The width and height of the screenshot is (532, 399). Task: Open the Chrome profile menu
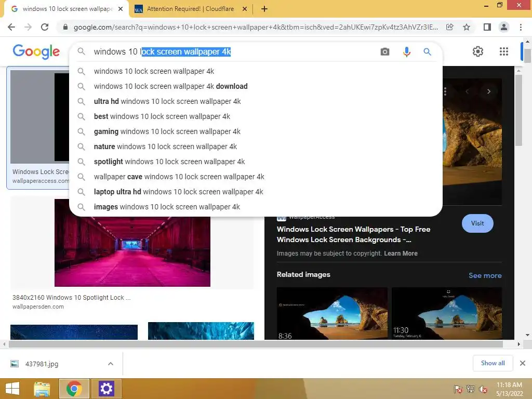[x=504, y=27]
